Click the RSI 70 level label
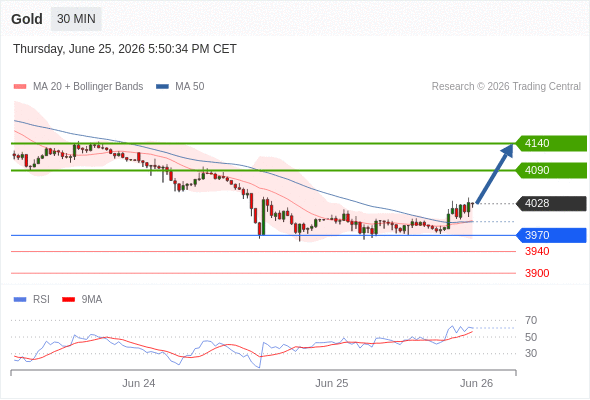Screen dimensions: 590x400 click(x=531, y=320)
